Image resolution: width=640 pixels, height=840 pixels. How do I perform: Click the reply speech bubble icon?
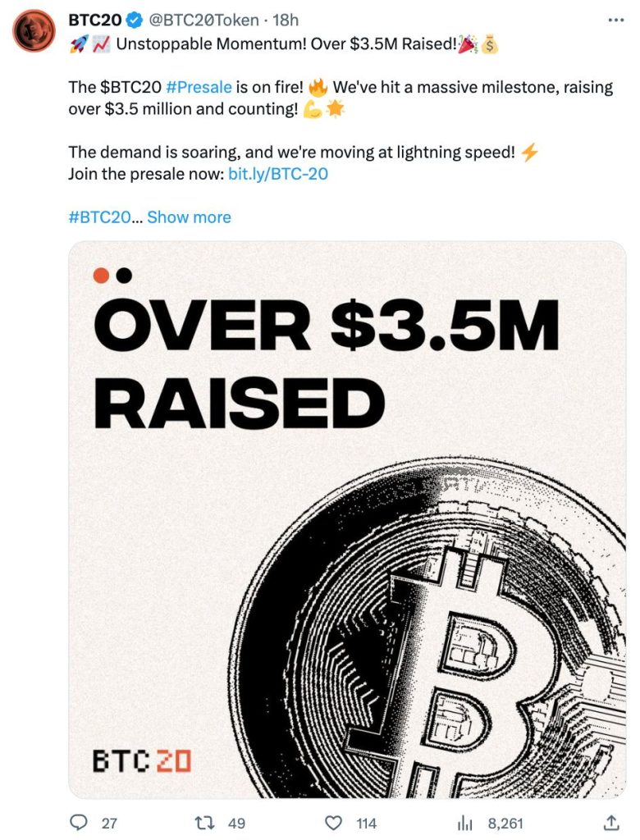point(79,822)
